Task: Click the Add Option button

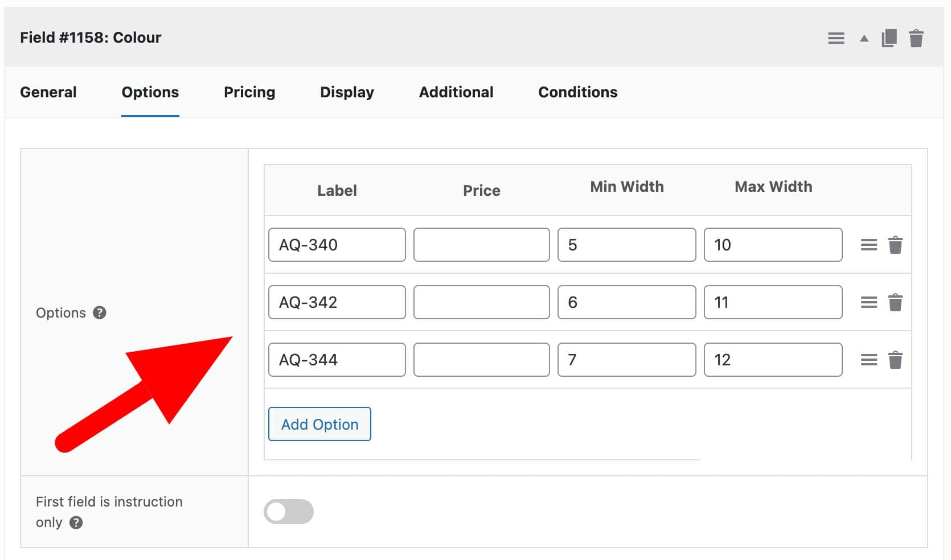Action: click(319, 424)
